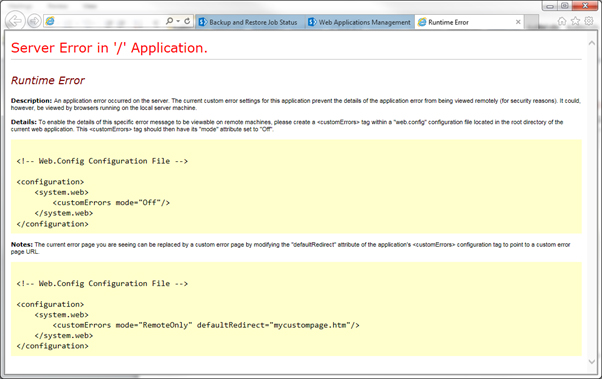Select the Runtime Error tab
Image resolution: width=602 pixels, height=379 pixels.
[469, 22]
